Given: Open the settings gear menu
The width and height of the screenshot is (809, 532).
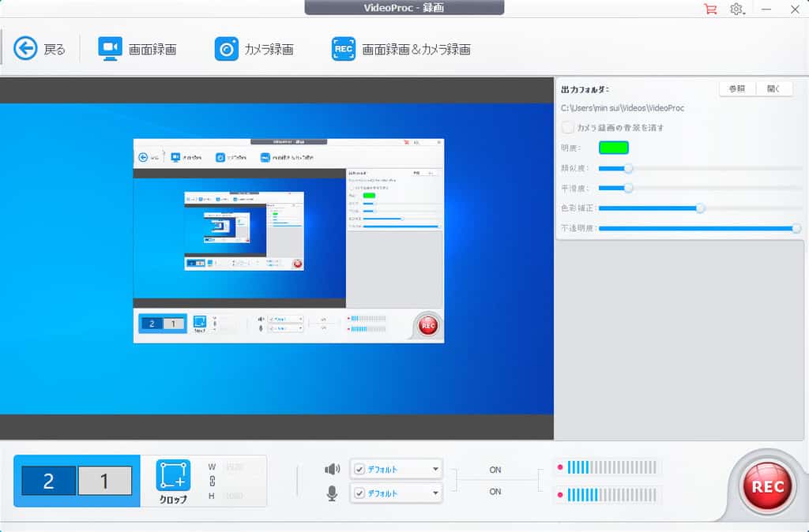Looking at the screenshot, I should point(736,9).
